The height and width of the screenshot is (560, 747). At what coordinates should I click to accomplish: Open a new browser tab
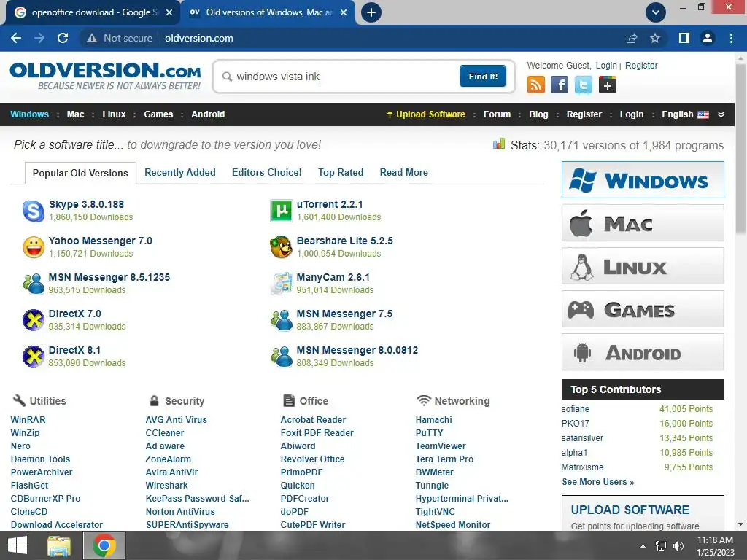[x=371, y=12]
